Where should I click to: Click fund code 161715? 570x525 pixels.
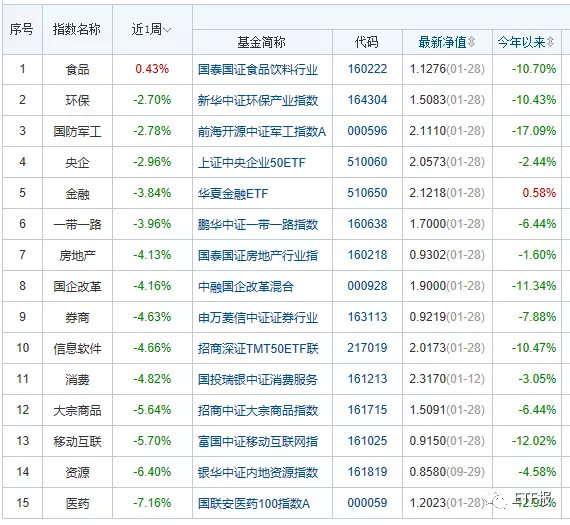[x=367, y=410]
